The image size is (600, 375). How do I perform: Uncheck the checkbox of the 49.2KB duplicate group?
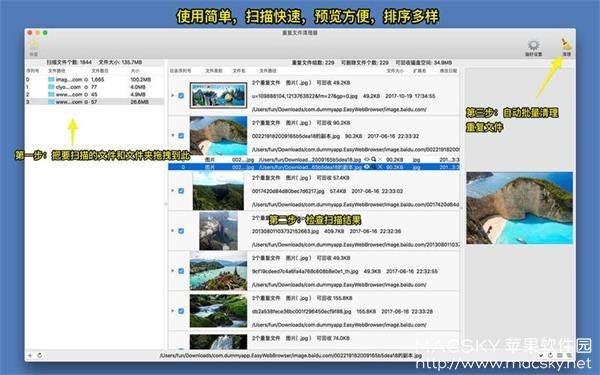pyautogui.click(x=181, y=96)
